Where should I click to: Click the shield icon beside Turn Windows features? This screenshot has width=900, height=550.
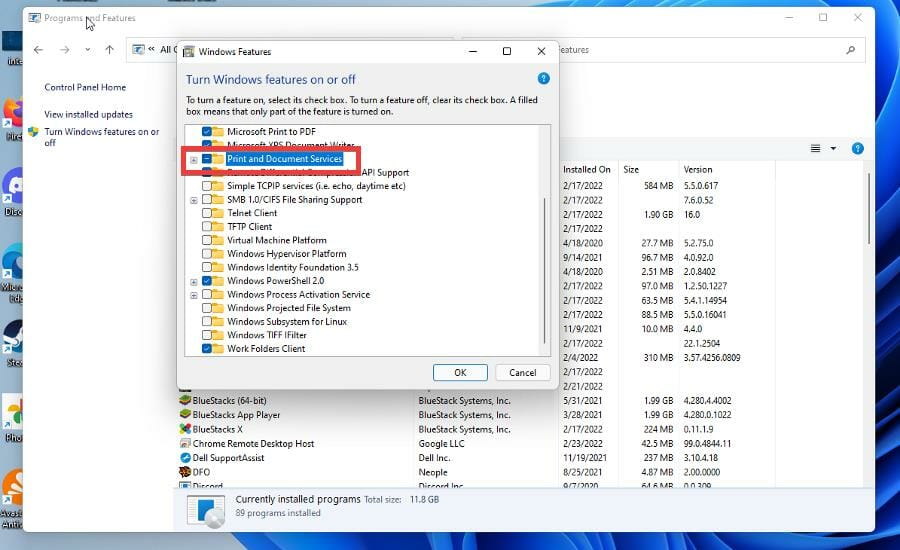(33, 132)
